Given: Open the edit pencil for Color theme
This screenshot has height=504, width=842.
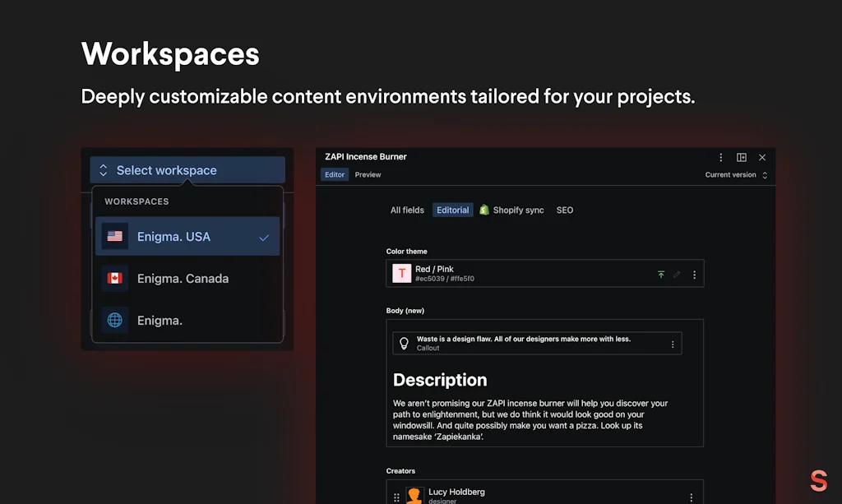Looking at the screenshot, I should pyautogui.click(x=676, y=274).
